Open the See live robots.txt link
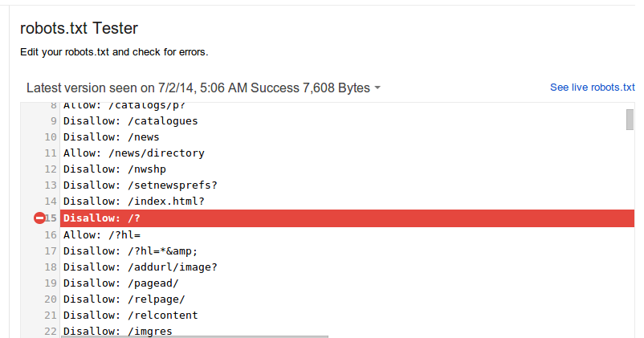 [592, 88]
